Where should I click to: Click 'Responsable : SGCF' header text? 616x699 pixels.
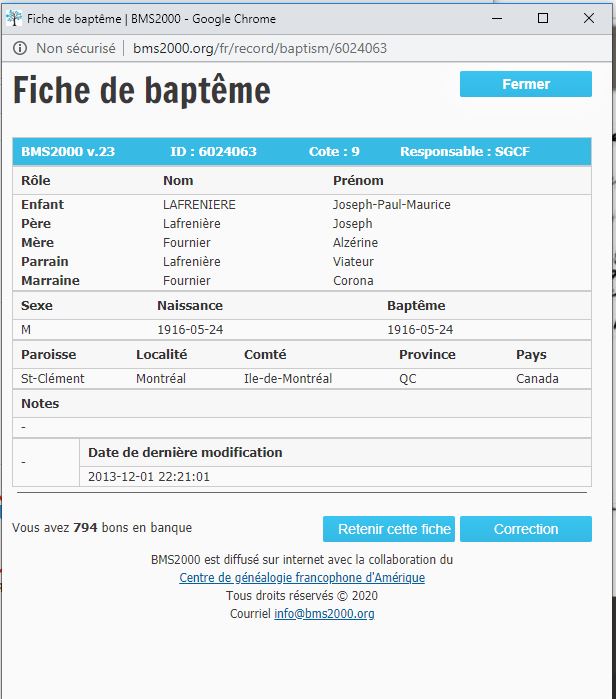coord(465,152)
